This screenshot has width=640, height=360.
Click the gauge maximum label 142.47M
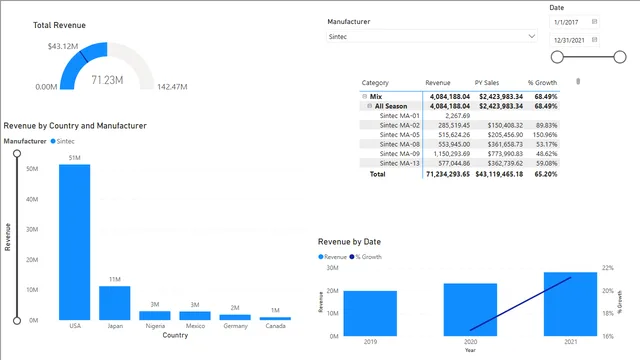pyautogui.click(x=172, y=87)
